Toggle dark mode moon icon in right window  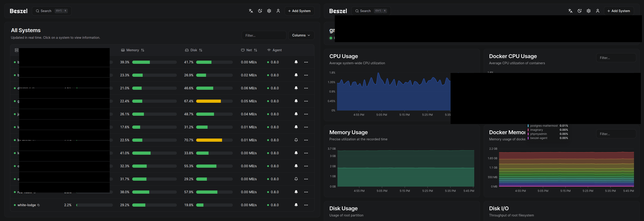(580, 11)
